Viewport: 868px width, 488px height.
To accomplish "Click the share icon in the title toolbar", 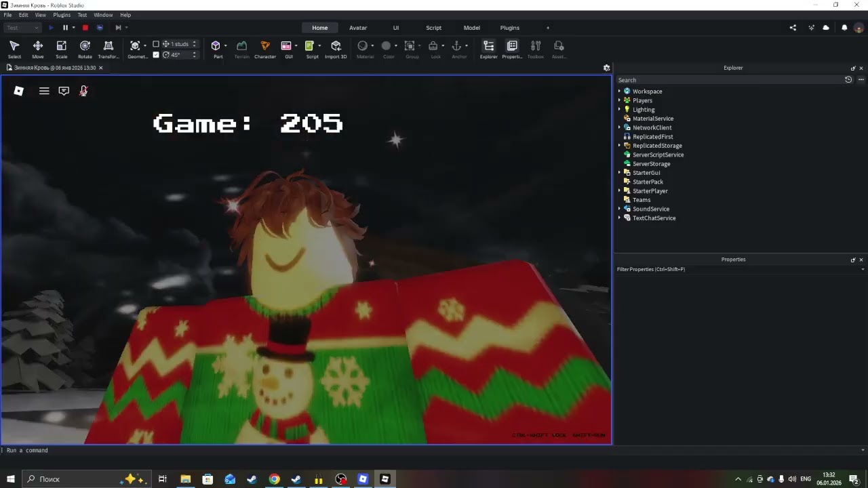I will click(x=793, y=28).
